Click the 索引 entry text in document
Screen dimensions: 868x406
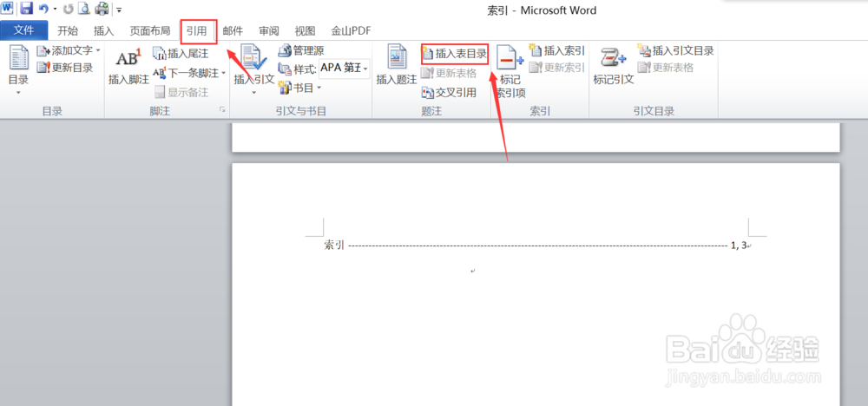[334, 245]
